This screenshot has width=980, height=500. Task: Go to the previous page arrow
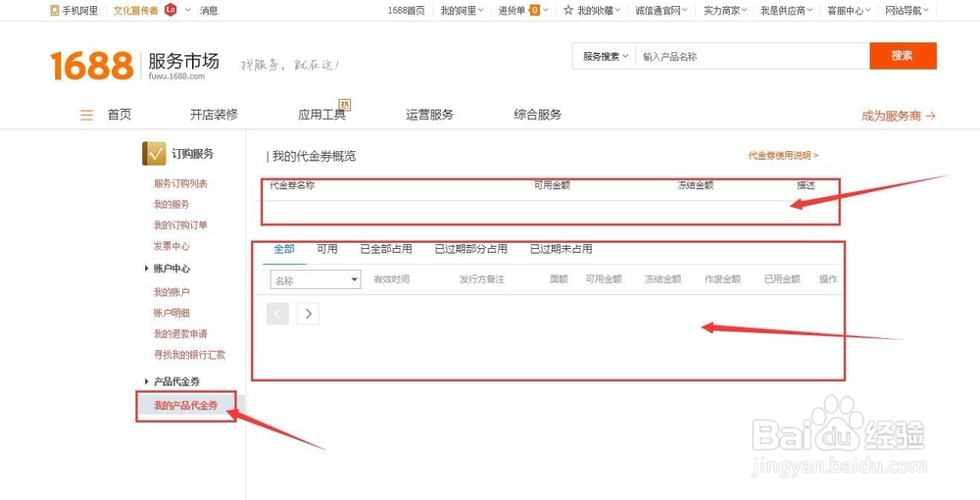click(277, 314)
